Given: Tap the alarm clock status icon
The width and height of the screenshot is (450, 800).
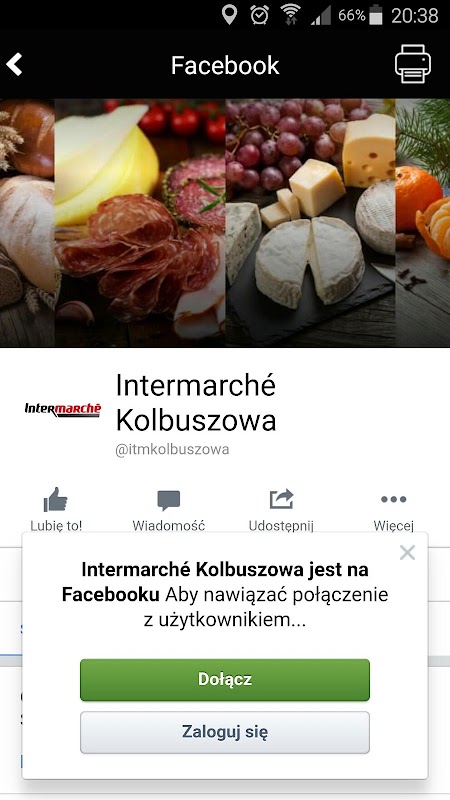Looking at the screenshot, I should tap(259, 15).
